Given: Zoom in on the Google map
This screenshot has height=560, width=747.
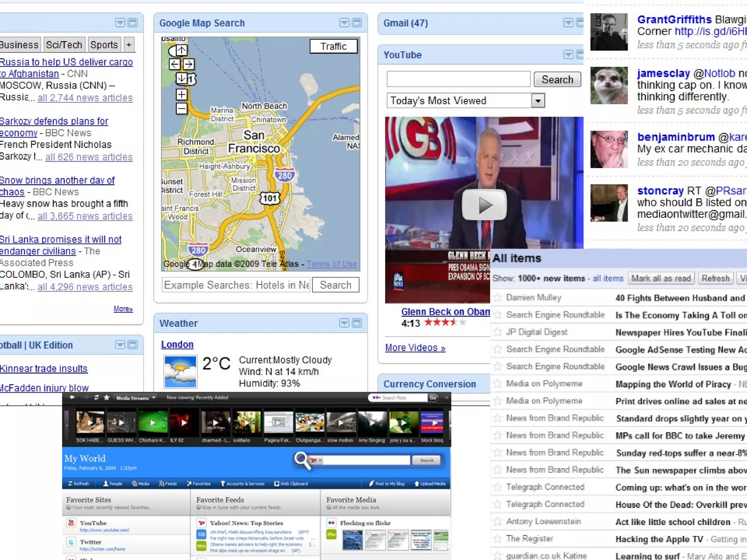Looking at the screenshot, I should point(181,95).
